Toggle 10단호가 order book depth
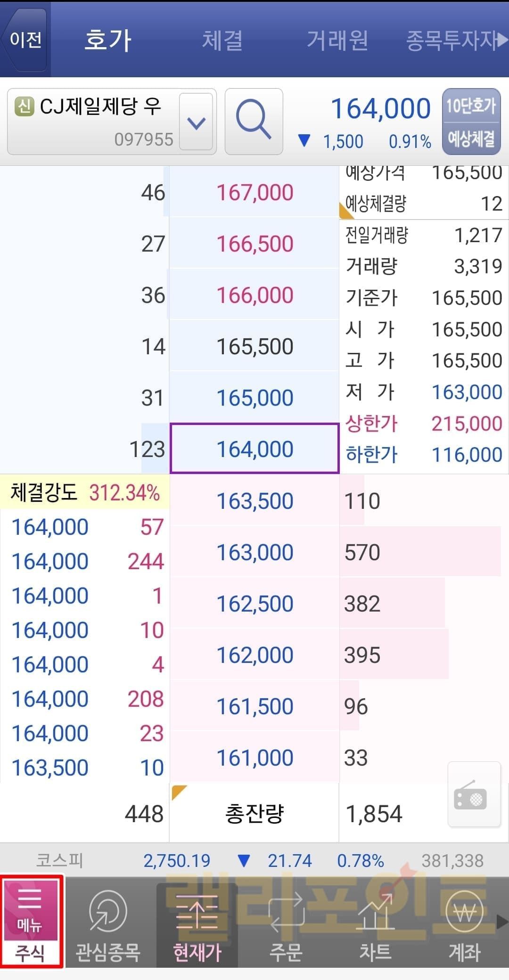509x980 pixels. tap(471, 106)
